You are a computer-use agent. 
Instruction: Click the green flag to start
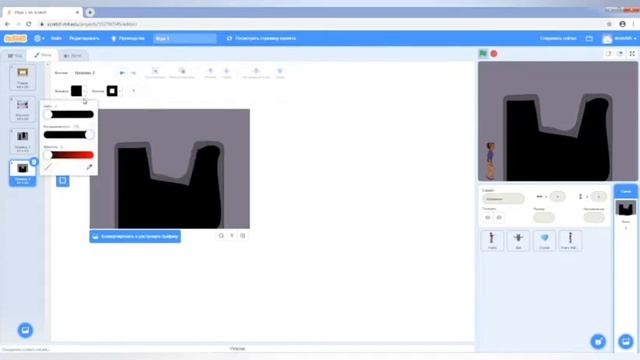(483, 53)
